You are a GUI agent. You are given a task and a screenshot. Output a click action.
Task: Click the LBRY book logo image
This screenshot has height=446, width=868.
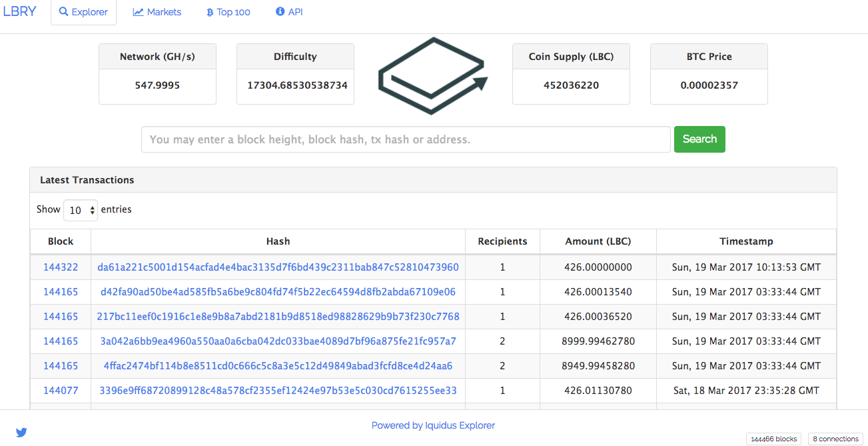[x=433, y=75]
